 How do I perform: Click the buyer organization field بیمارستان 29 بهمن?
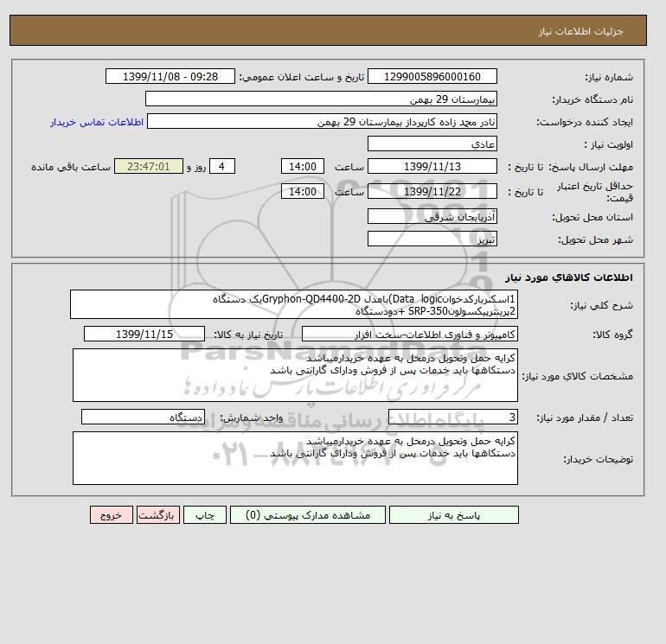[321, 99]
